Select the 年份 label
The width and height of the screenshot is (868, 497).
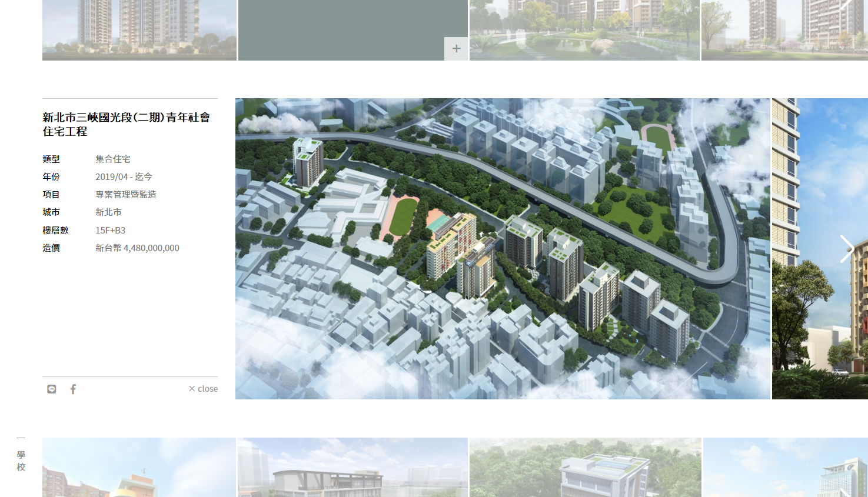(x=51, y=177)
